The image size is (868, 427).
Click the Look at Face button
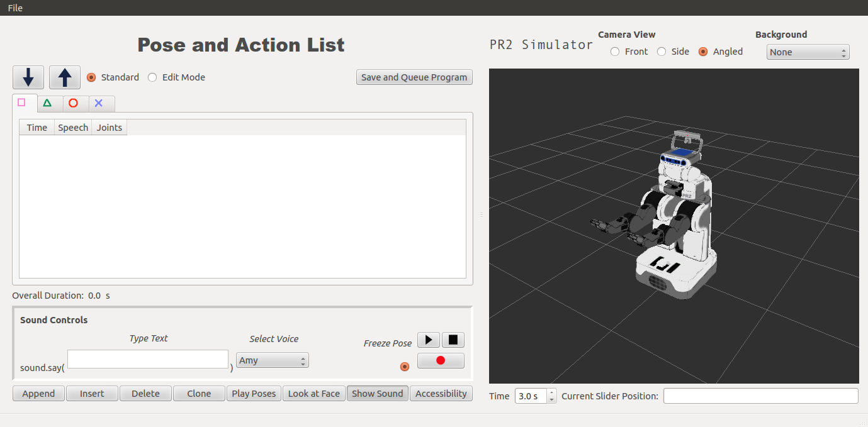[x=313, y=394]
